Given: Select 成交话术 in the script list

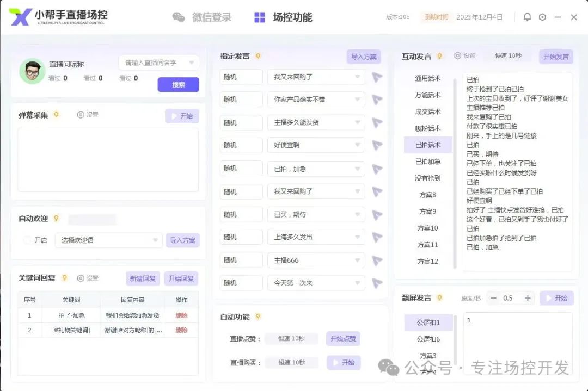Looking at the screenshot, I should click(x=428, y=111).
